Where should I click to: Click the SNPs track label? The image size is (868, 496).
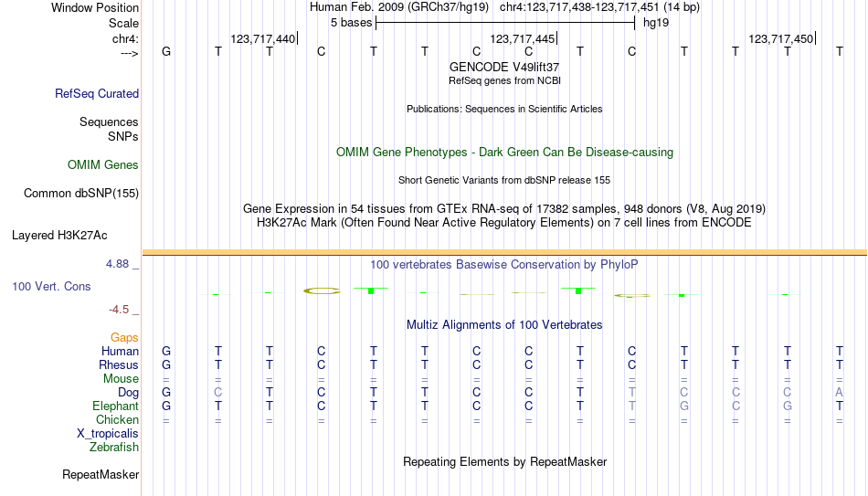[x=123, y=136]
